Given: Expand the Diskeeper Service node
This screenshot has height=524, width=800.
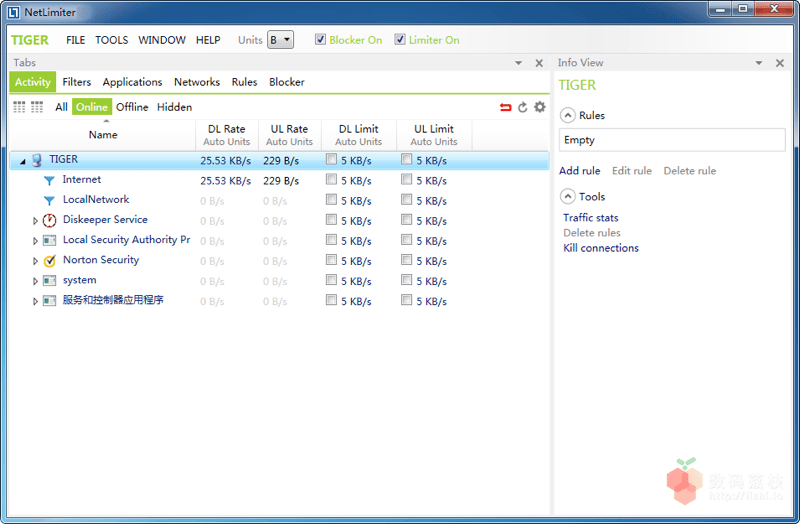Looking at the screenshot, I should [x=35, y=221].
